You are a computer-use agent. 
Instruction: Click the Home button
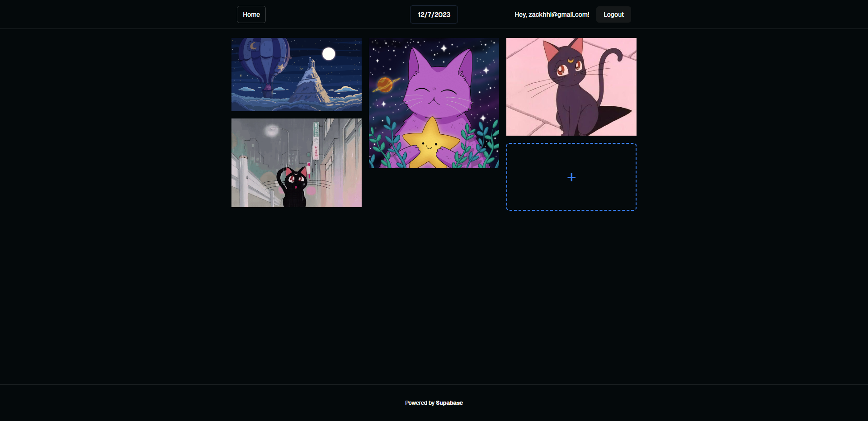click(x=251, y=14)
